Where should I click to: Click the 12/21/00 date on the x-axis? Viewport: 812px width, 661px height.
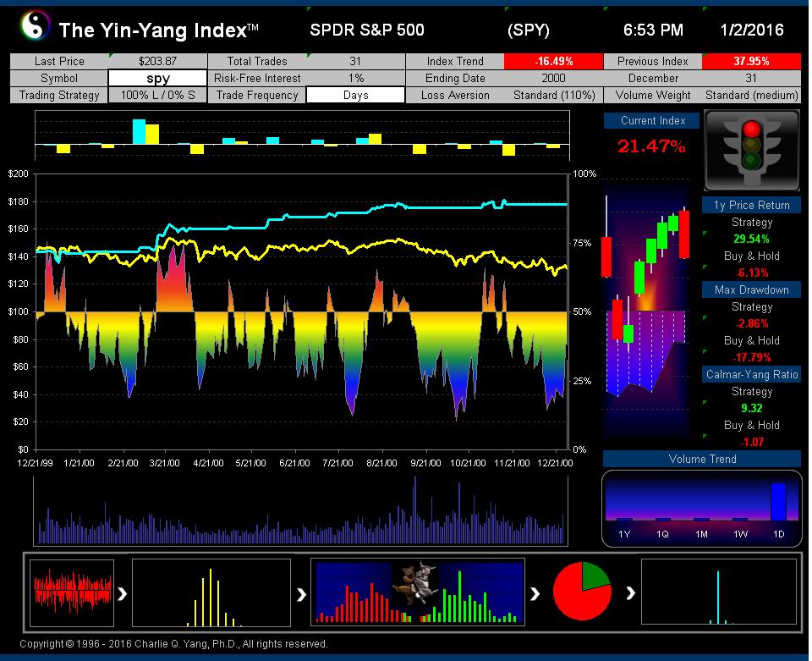[555, 463]
